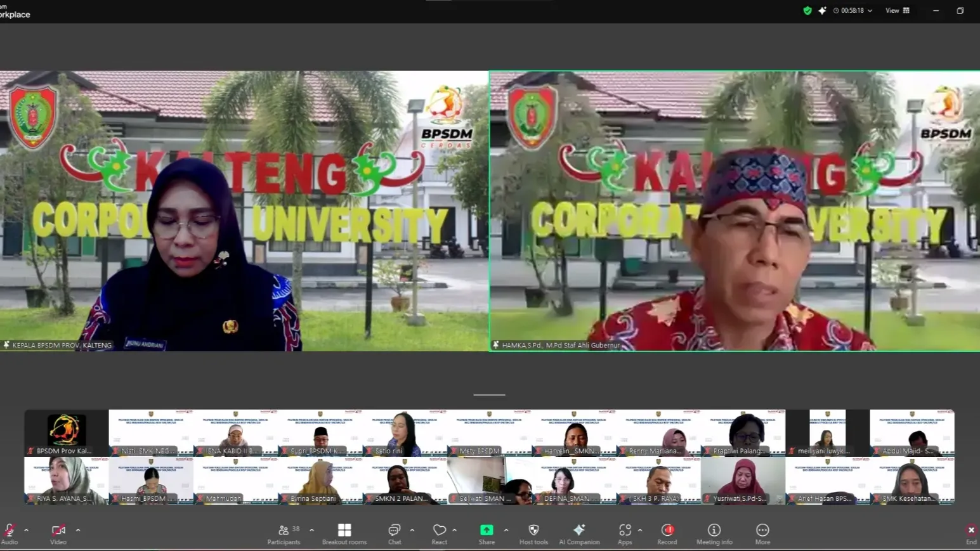
Task: Click the green encryption shield icon
Action: coord(807,11)
